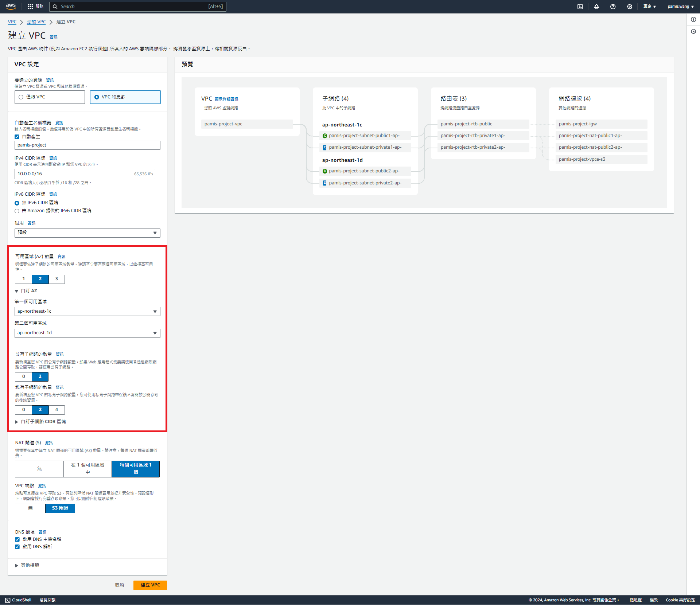Screen dimensions: 700x605
Task: Open privacy link in footer
Action: coord(636,600)
